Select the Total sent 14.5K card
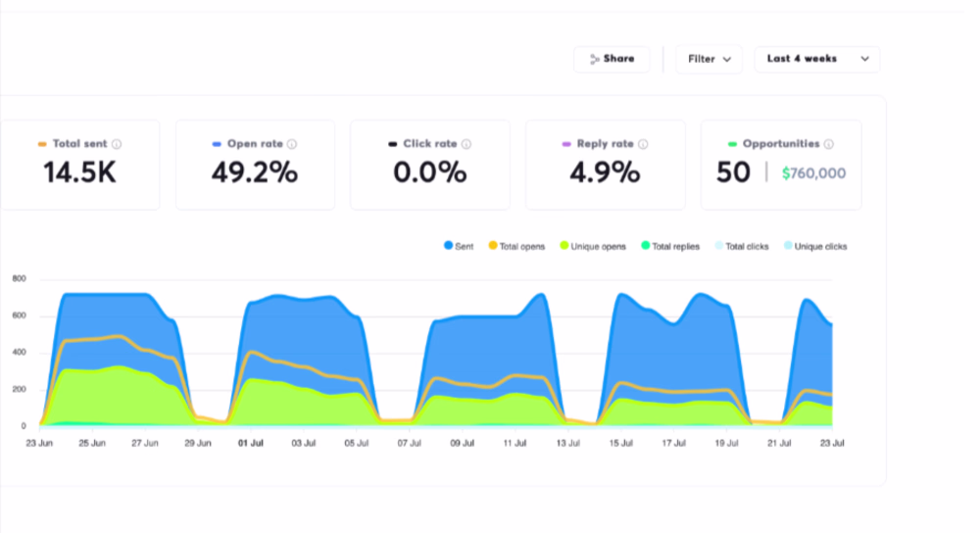The image size is (980, 533). pyautogui.click(x=80, y=165)
